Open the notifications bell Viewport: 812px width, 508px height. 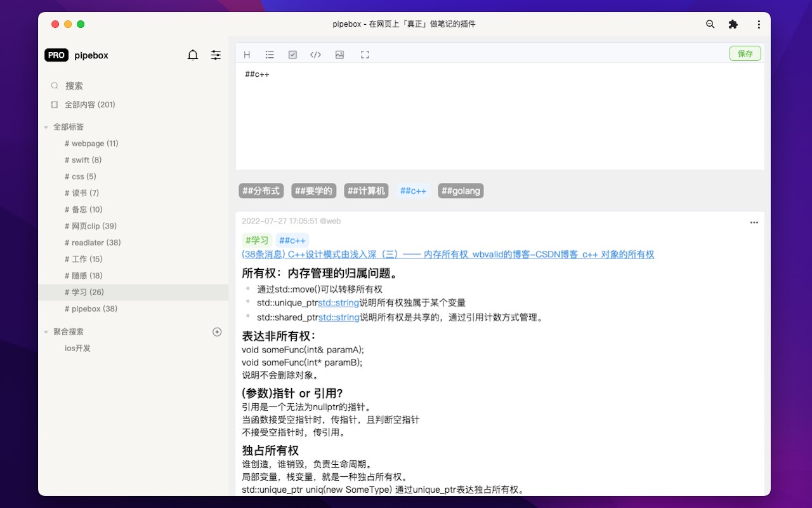coord(193,55)
